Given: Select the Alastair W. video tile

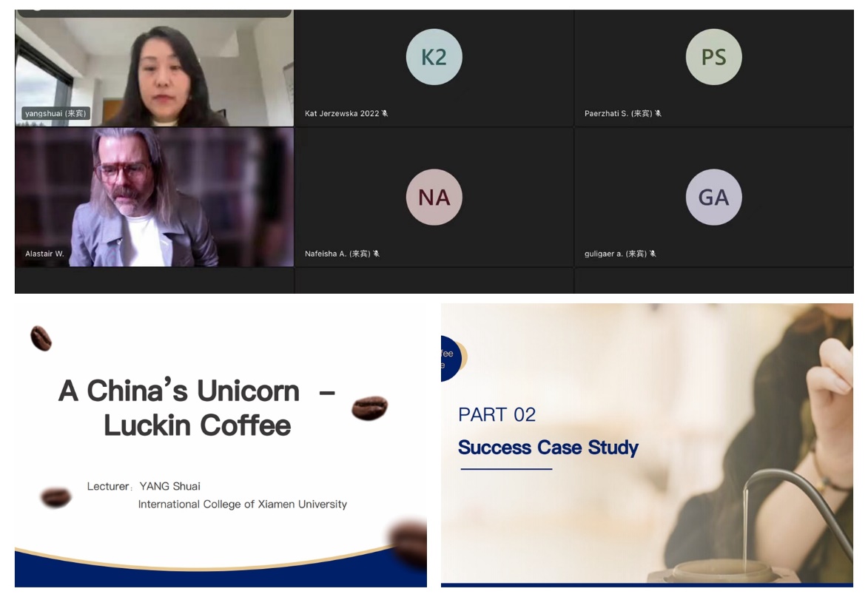Looking at the screenshot, I should [155, 198].
